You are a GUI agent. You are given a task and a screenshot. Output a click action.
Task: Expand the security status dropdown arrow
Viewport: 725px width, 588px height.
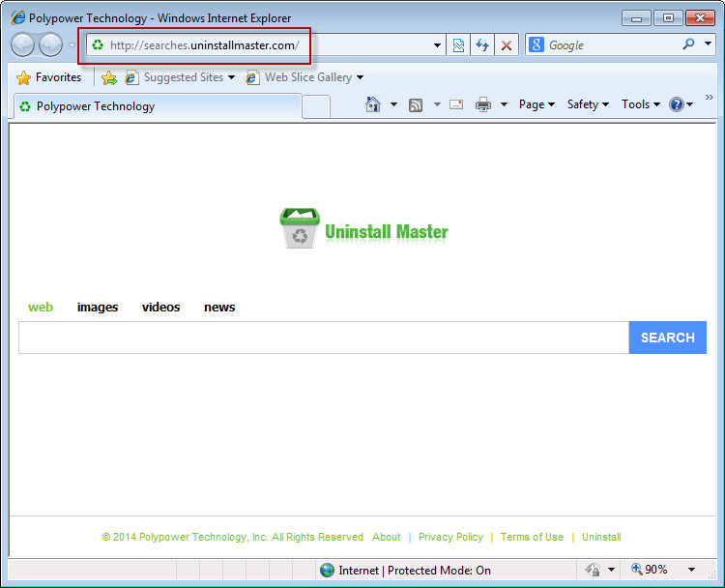click(x=611, y=570)
